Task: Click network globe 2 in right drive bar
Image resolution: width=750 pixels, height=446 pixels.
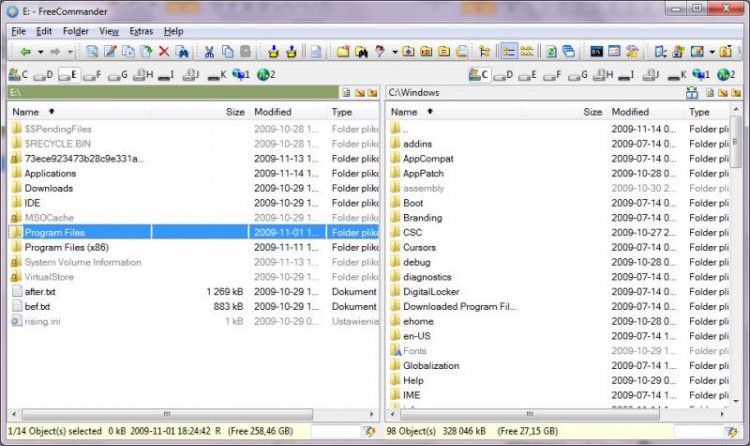Action: (726, 75)
